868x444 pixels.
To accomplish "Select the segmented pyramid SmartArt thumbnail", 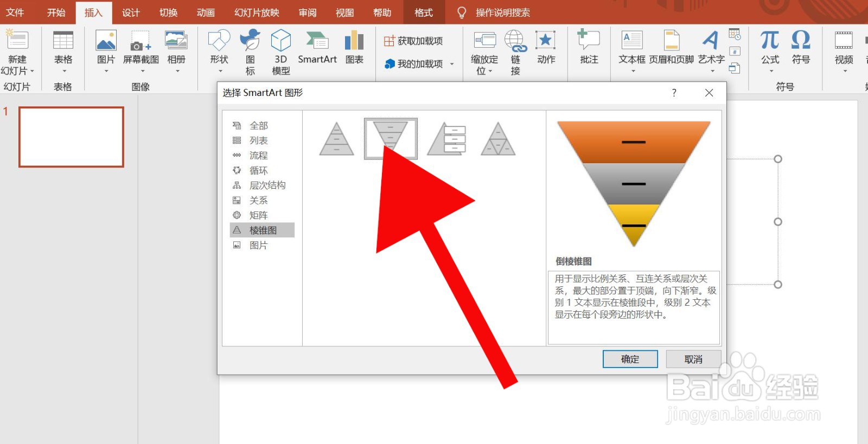I will click(498, 139).
